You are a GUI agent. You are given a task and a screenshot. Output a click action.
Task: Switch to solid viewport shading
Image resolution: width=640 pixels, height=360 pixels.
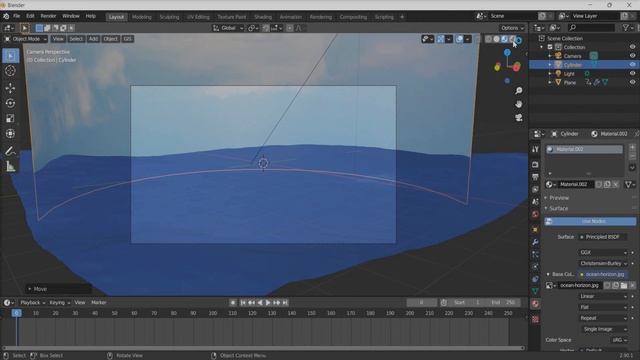496,39
